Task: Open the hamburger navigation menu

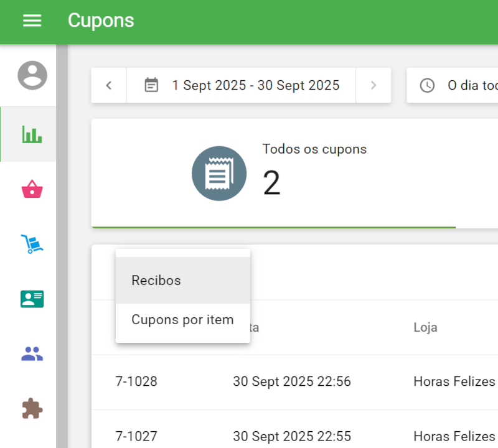Action: 32,21
